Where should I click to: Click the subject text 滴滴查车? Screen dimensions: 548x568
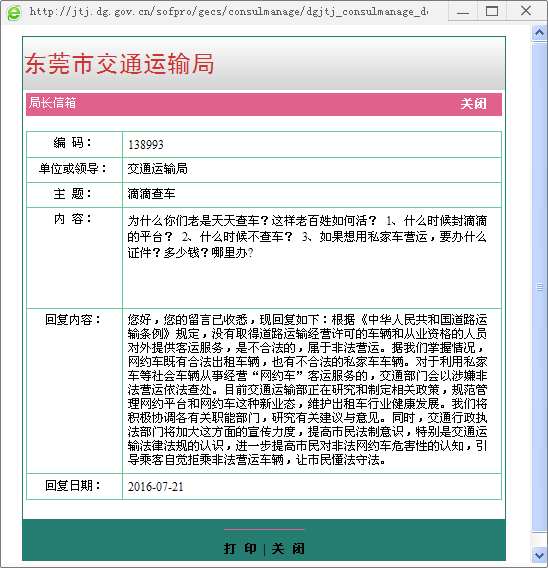tap(151, 194)
